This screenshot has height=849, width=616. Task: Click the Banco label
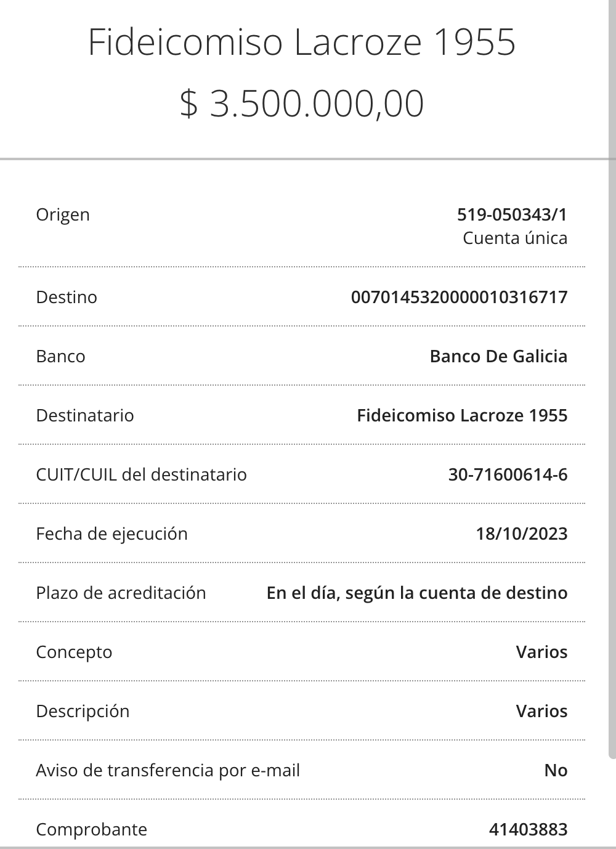pos(60,356)
